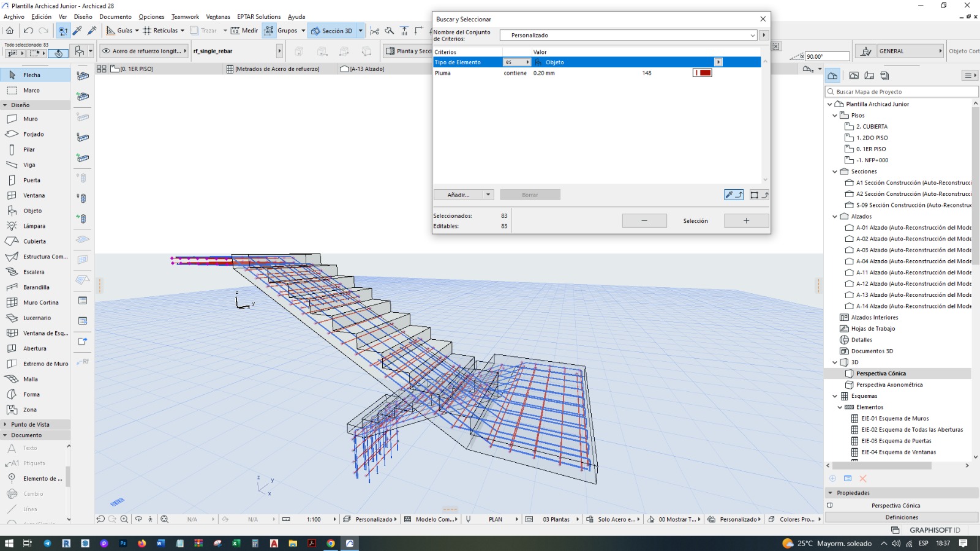Screen dimensions: 980x551
Task: Select the Objeto tool in the toolbox
Action: [x=35, y=211]
